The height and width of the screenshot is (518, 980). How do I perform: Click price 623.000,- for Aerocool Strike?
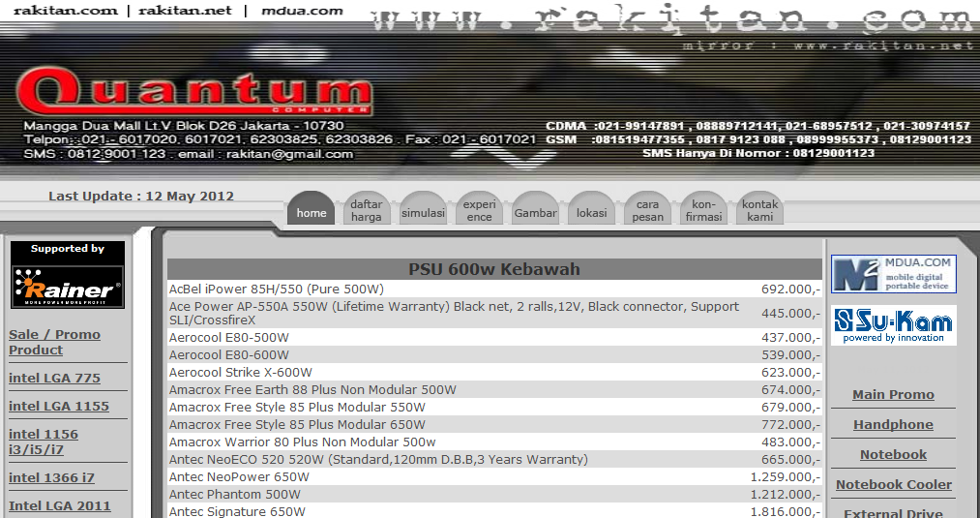pyautogui.click(x=790, y=372)
